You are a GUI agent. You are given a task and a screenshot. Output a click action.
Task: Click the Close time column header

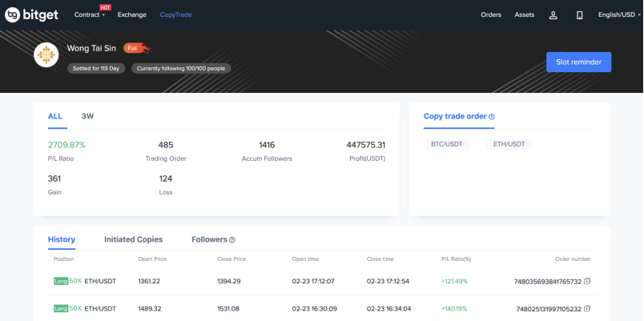point(380,259)
